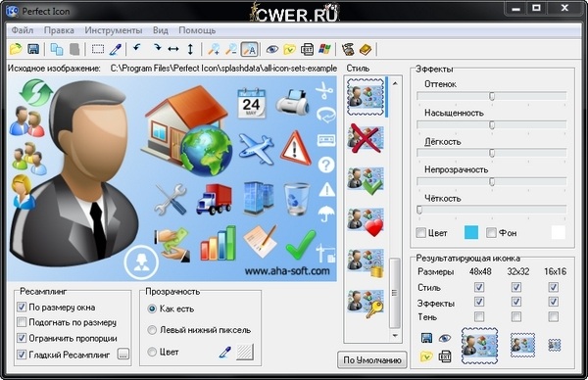Click ellipsis button beside Гладкий Ресамплинг
The width and height of the screenshot is (588, 380).
tap(123, 354)
